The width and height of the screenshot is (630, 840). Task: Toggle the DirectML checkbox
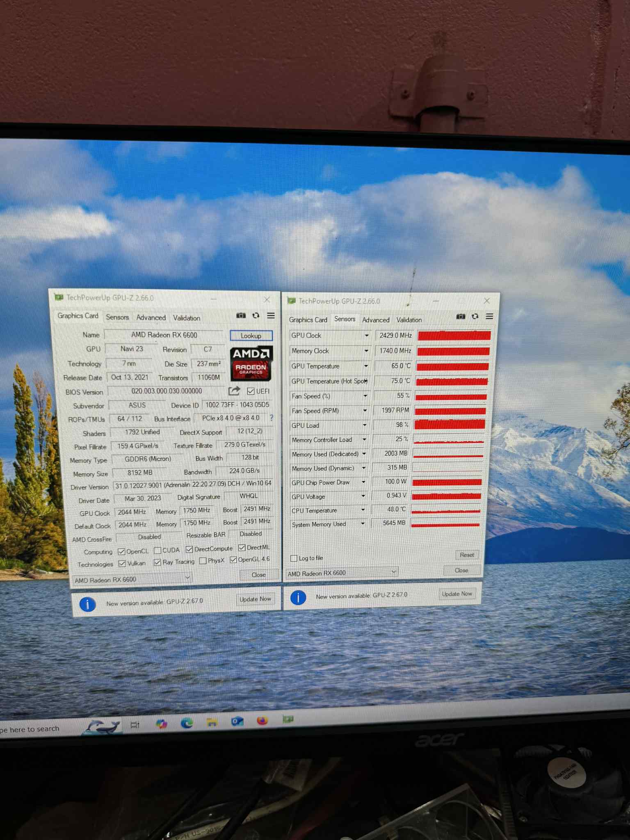coord(242,548)
